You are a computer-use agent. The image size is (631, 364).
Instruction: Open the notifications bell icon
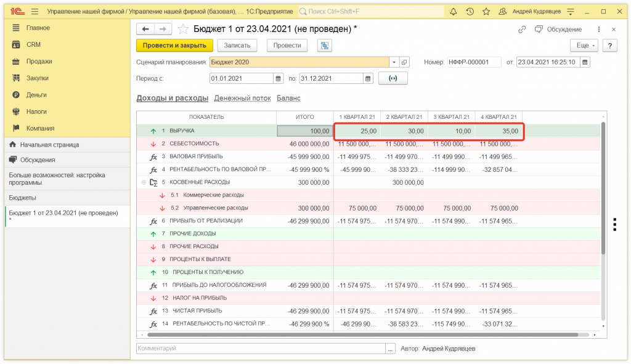[454, 12]
